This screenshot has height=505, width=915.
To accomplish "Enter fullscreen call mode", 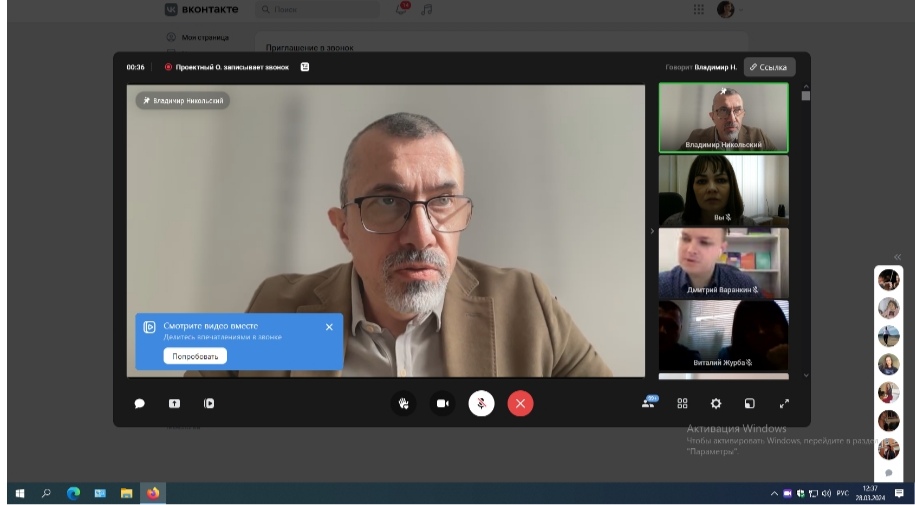I will (x=784, y=404).
